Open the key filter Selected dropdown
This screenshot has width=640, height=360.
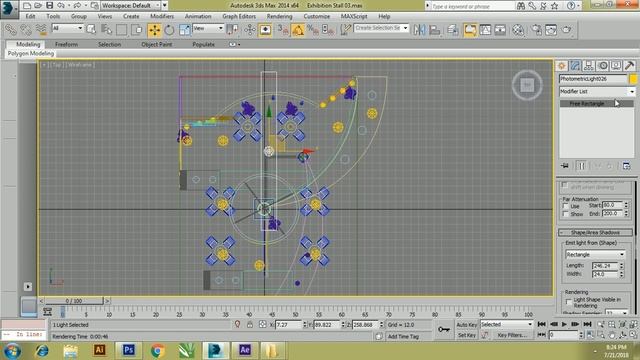click(x=506, y=324)
